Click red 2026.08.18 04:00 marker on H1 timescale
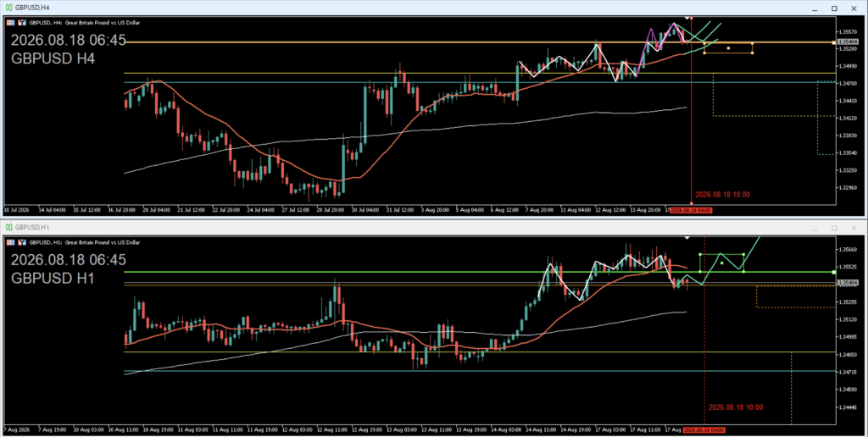868x437 pixels. [704, 430]
